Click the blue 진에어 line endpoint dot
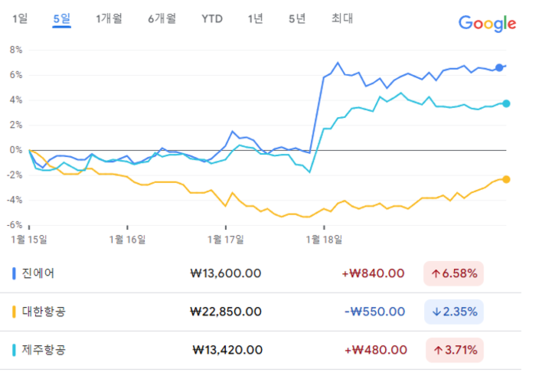539x379 pixels. 499,68
